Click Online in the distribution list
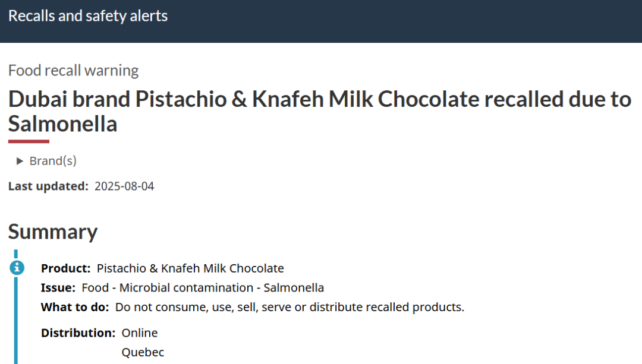This screenshot has height=364, width=642. [140, 333]
